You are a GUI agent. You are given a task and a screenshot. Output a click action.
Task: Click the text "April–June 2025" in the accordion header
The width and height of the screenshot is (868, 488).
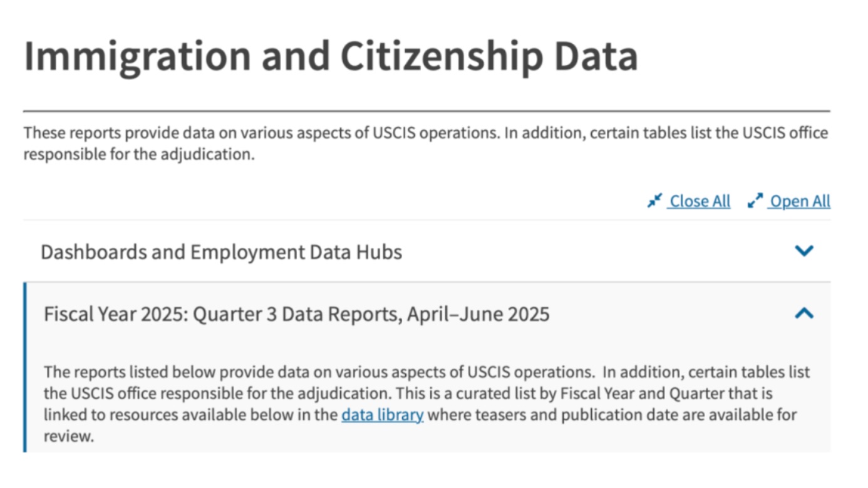click(478, 313)
